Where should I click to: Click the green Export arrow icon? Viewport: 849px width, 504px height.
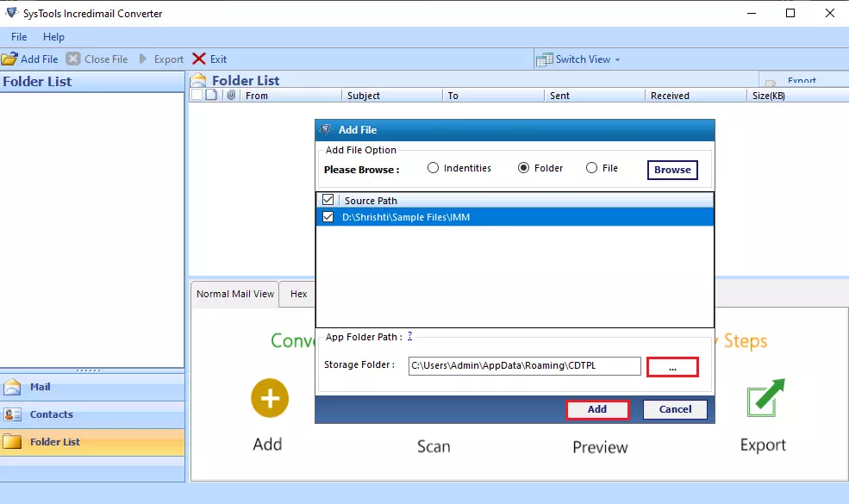click(765, 398)
